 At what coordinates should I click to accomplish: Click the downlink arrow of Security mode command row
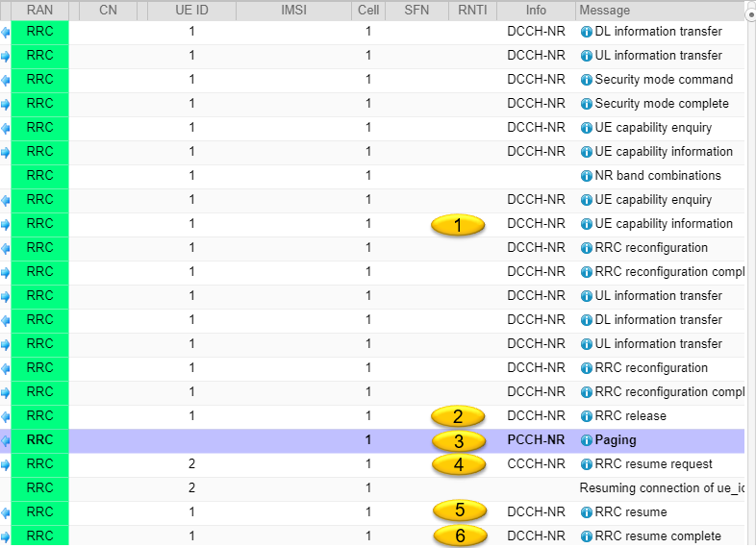click(6, 81)
